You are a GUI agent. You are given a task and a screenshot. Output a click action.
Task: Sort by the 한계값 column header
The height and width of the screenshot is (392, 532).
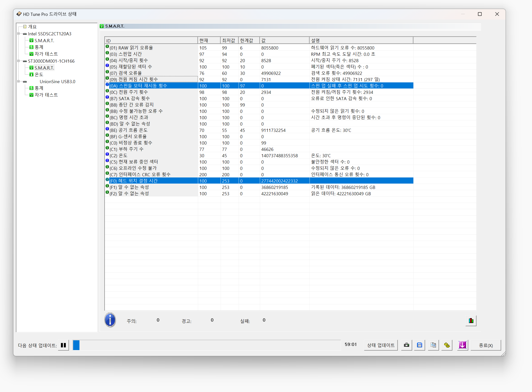(x=249, y=40)
